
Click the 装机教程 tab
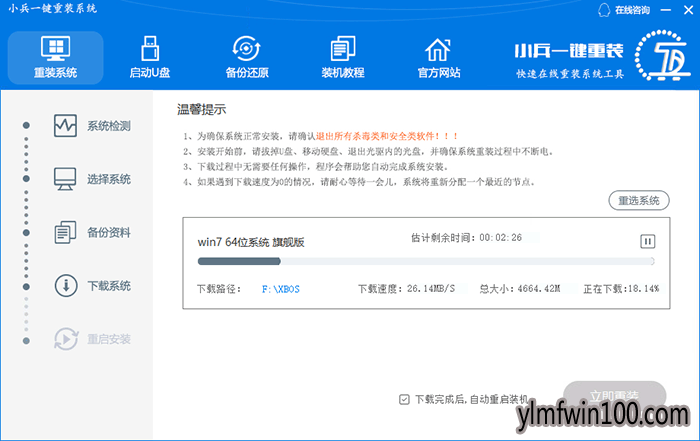pos(342,57)
